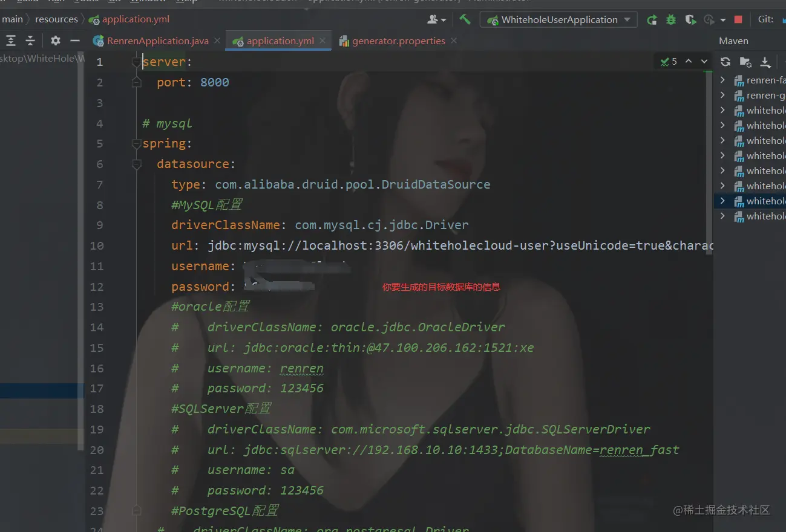Open the inspections widget showing 5
The image size is (786, 532).
click(x=669, y=61)
